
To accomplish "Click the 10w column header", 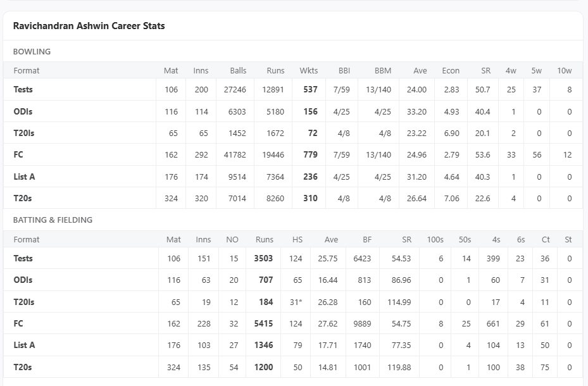I will (565, 70).
